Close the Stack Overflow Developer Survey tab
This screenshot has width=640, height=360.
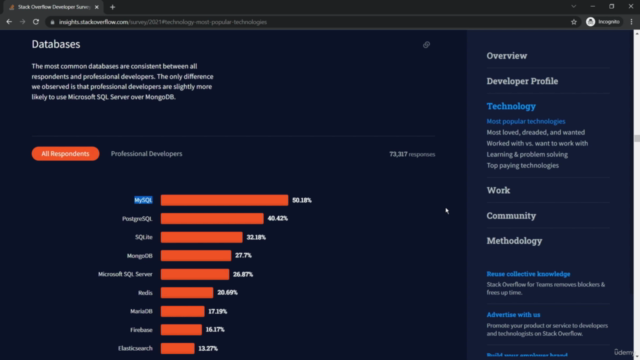point(97,7)
